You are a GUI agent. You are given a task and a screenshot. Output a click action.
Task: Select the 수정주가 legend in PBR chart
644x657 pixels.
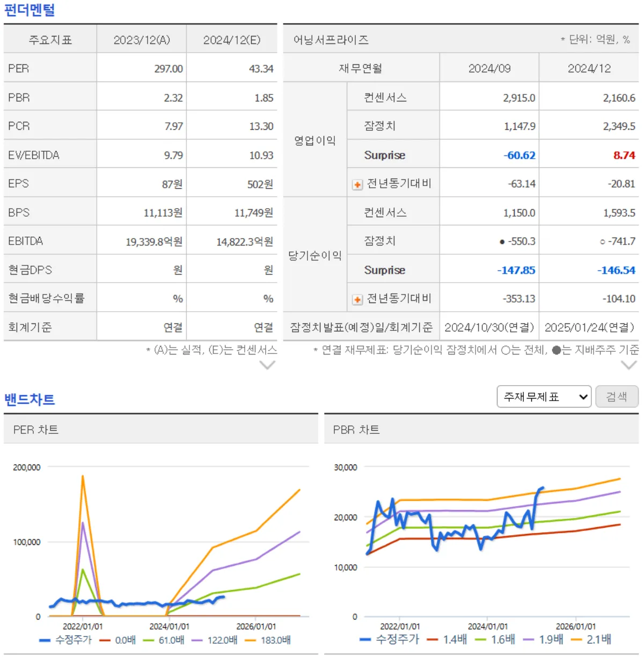click(x=364, y=639)
